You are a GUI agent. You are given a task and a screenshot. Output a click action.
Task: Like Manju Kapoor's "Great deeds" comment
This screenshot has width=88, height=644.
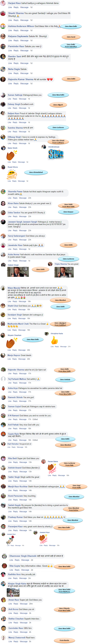(9, 359)
